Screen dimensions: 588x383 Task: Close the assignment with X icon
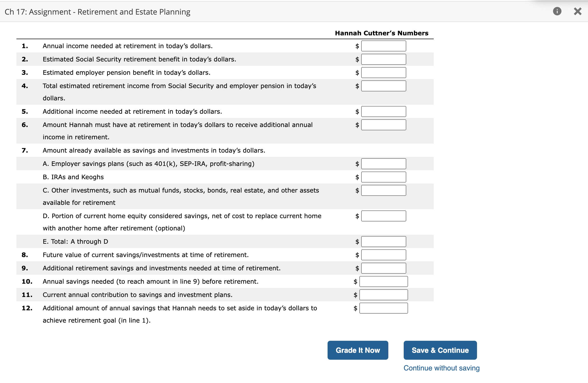(x=577, y=11)
